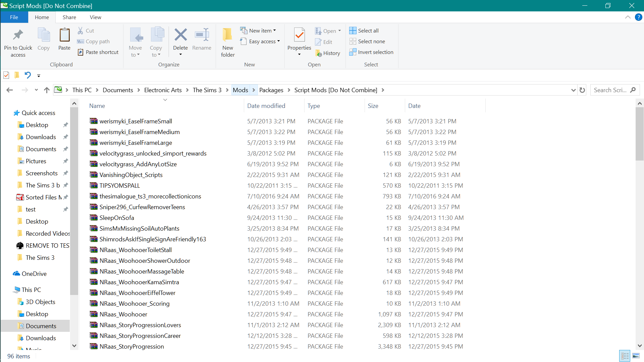Image resolution: width=644 pixels, height=362 pixels.
Task: Refresh the folder view
Action: click(582, 90)
